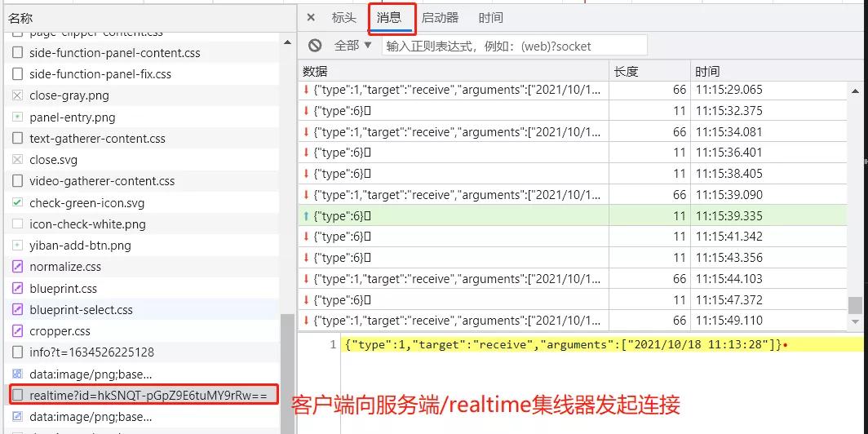This screenshot has width=868, height=434.
Task: Select the realtime?id= WebSocket request
Action: (148, 395)
